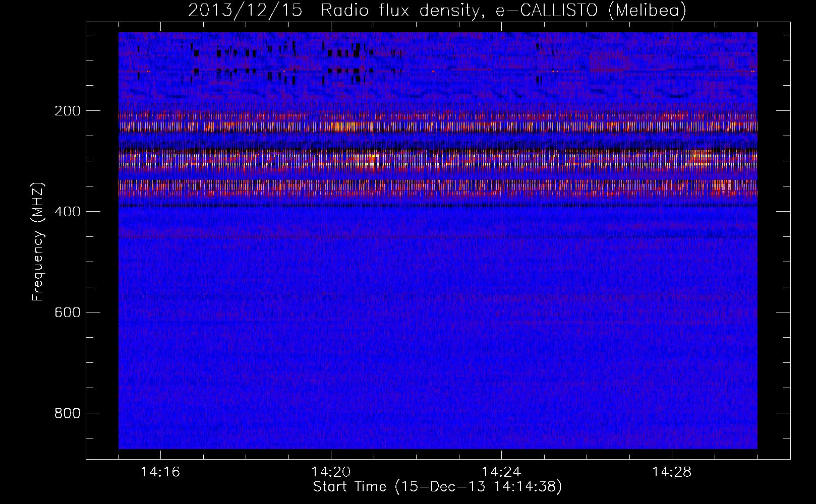
Task: Click the 'Frequency (MHZ)' axis title
Action: coord(38,242)
